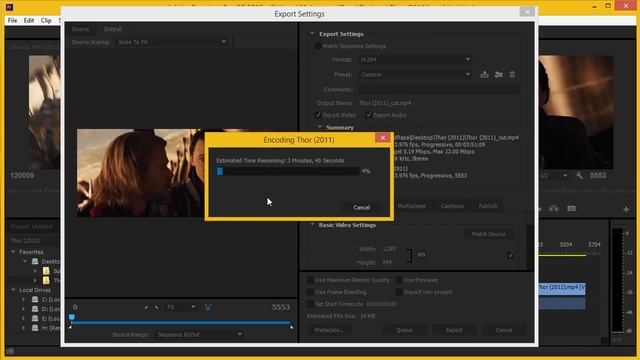
Task: Switch to the Multiplexer tab
Action: pyautogui.click(x=411, y=206)
